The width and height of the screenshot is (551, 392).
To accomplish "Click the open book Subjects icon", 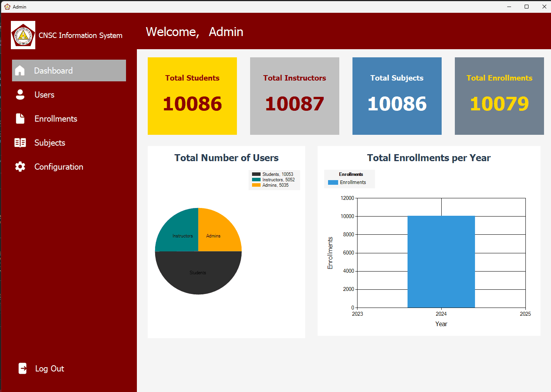I will pos(20,143).
